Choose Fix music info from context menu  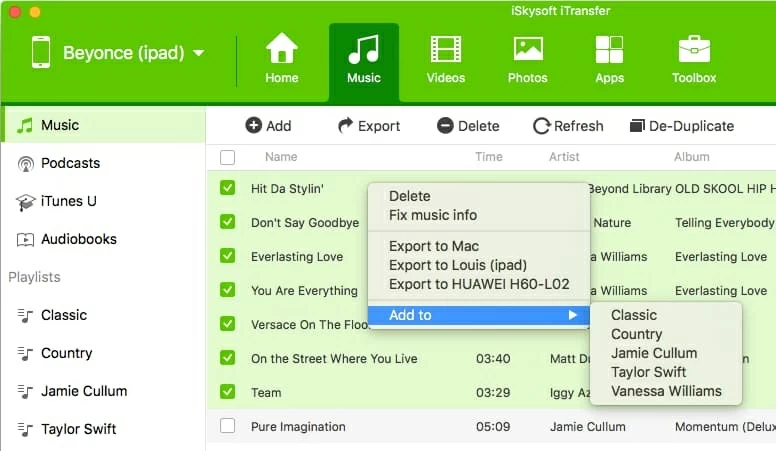pos(432,215)
